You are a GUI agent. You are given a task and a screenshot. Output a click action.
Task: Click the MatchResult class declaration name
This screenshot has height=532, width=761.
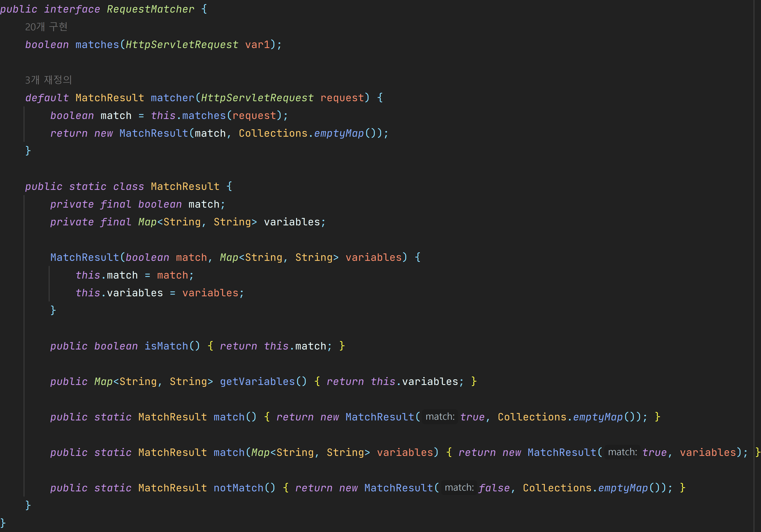(x=185, y=187)
